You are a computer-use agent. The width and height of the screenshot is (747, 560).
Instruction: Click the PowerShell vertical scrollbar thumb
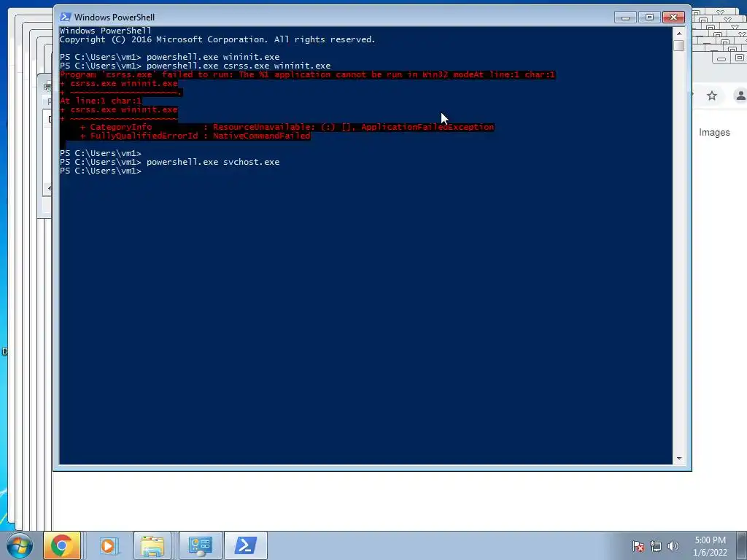(679, 46)
